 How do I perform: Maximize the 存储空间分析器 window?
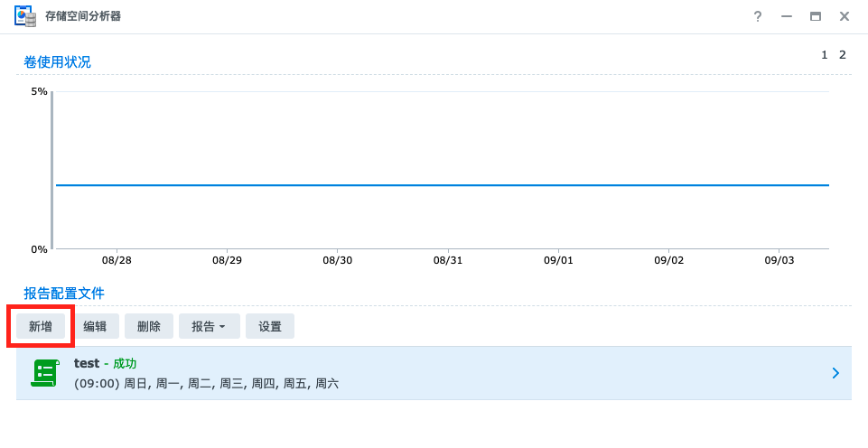(816, 16)
